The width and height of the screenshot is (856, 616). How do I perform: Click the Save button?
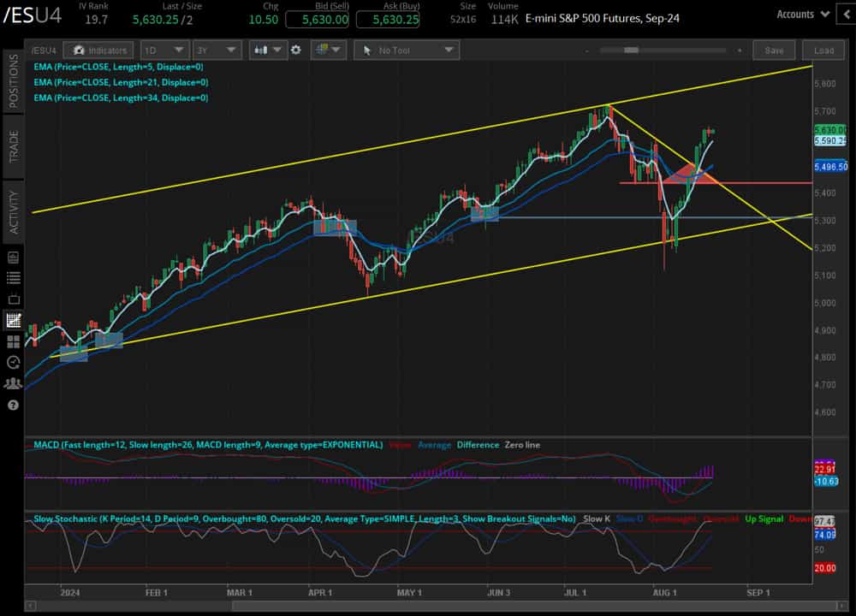coord(774,50)
